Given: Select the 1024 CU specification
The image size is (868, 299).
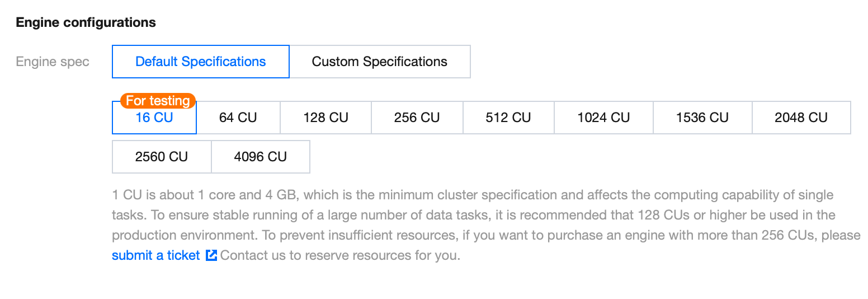Looking at the screenshot, I should tap(603, 118).
